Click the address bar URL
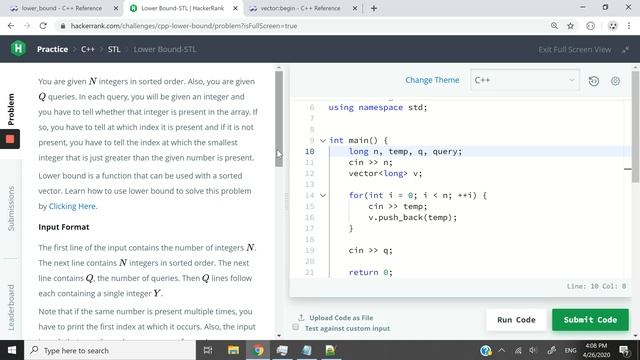Viewport: 640px width, 360px height. [x=184, y=26]
